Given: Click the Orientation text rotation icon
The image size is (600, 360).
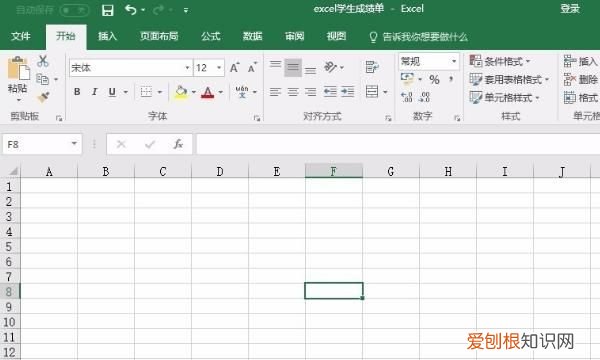Looking at the screenshot, I should (330, 67).
